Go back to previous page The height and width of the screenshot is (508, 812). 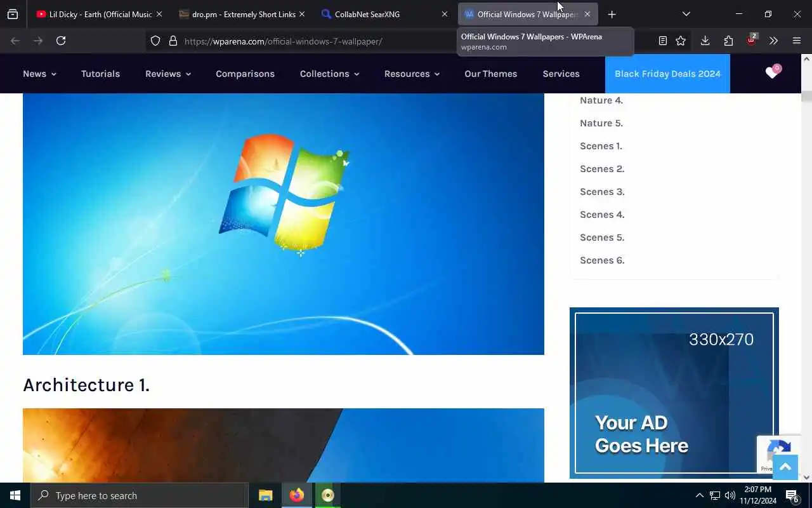[x=15, y=41]
